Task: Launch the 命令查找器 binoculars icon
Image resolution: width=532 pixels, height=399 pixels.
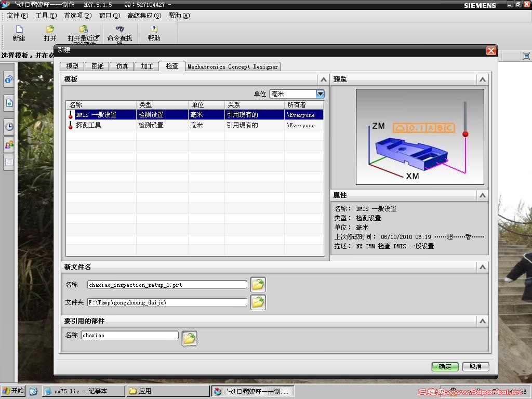Action: click(120, 29)
